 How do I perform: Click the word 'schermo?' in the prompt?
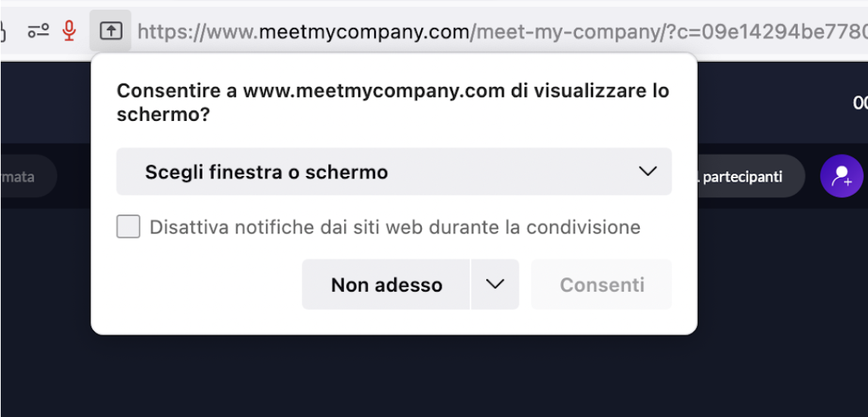pyautogui.click(x=163, y=115)
